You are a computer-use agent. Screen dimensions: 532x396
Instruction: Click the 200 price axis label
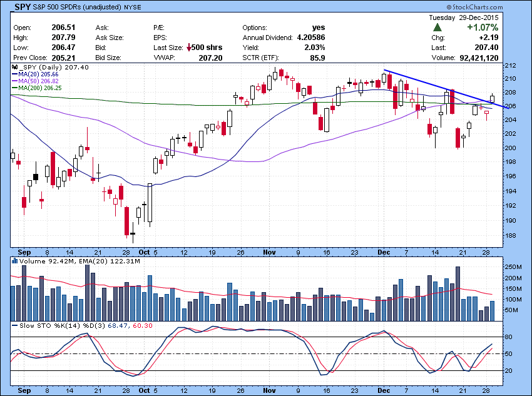click(510, 148)
